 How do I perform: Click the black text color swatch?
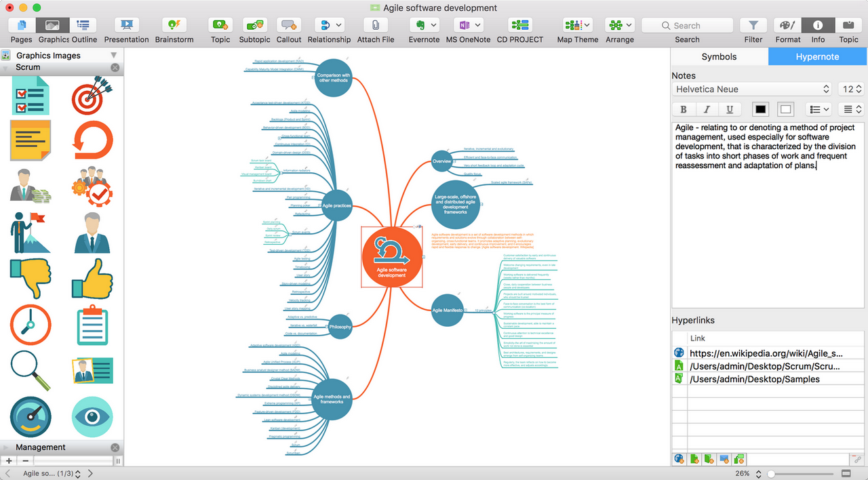pyautogui.click(x=760, y=109)
